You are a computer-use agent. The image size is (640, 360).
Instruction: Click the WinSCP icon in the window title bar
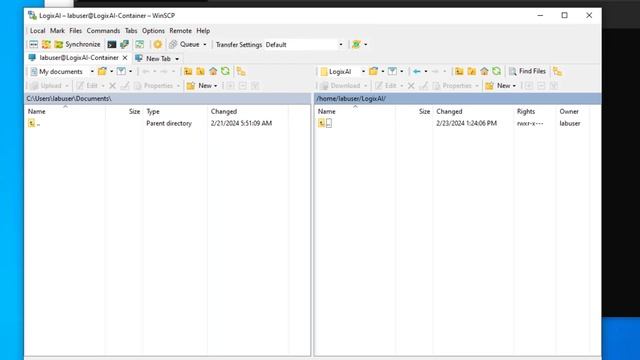pos(32,16)
